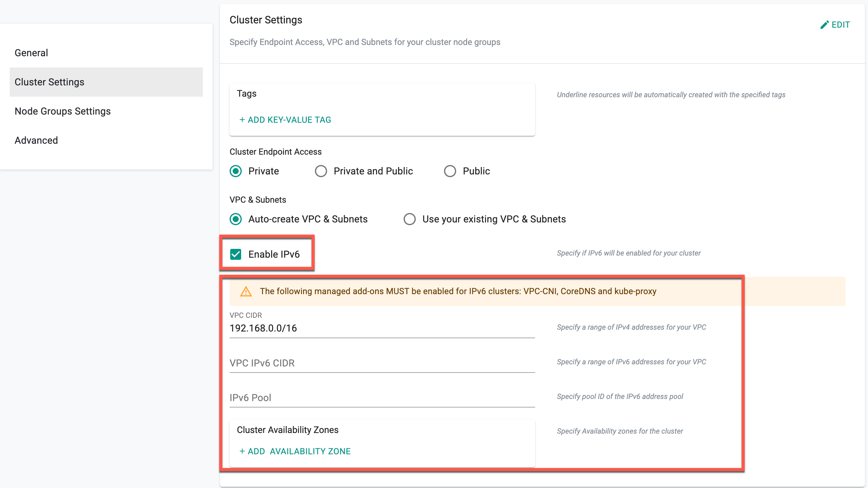Image resolution: width=868 pixels, height=488 pixels.
Task: Click the 'Underline resources will be automatically created' hint
Action: tap(671, 95)
